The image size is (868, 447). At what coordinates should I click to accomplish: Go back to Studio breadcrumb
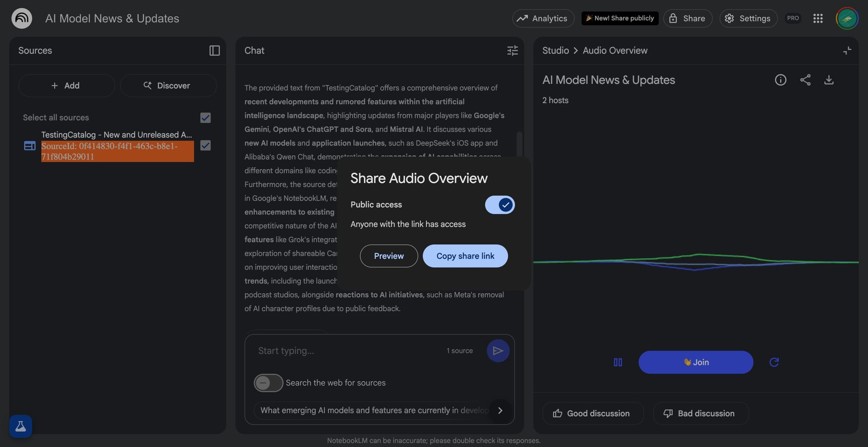tap(556, 50)
